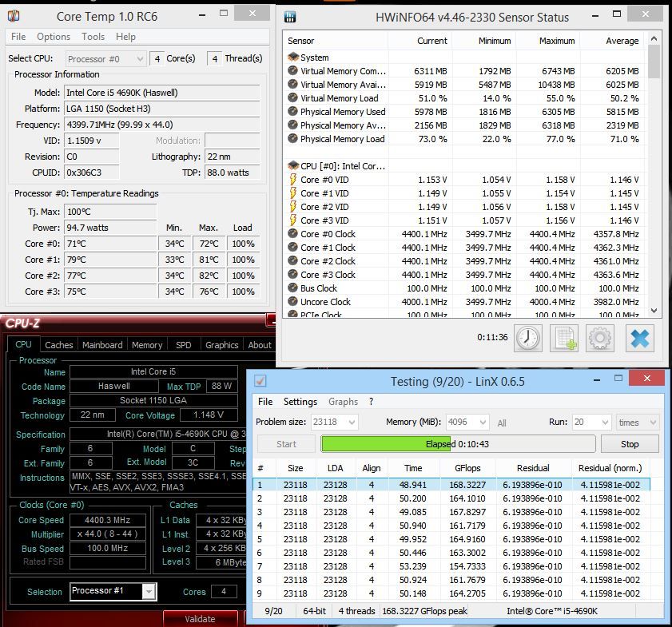Click the Core #1 VID lightning icon
The height and width of the screenshot is (627, 672).
pos(293,193)
